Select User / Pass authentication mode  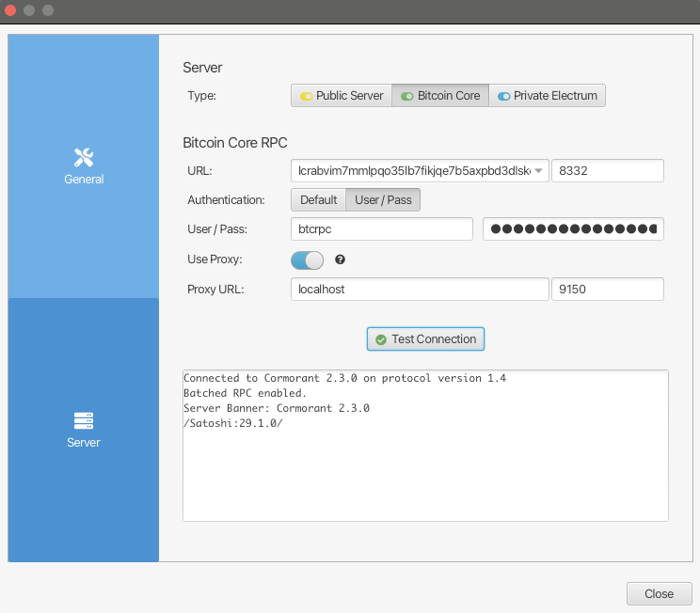pyautogui.click(x=383, y=200)
